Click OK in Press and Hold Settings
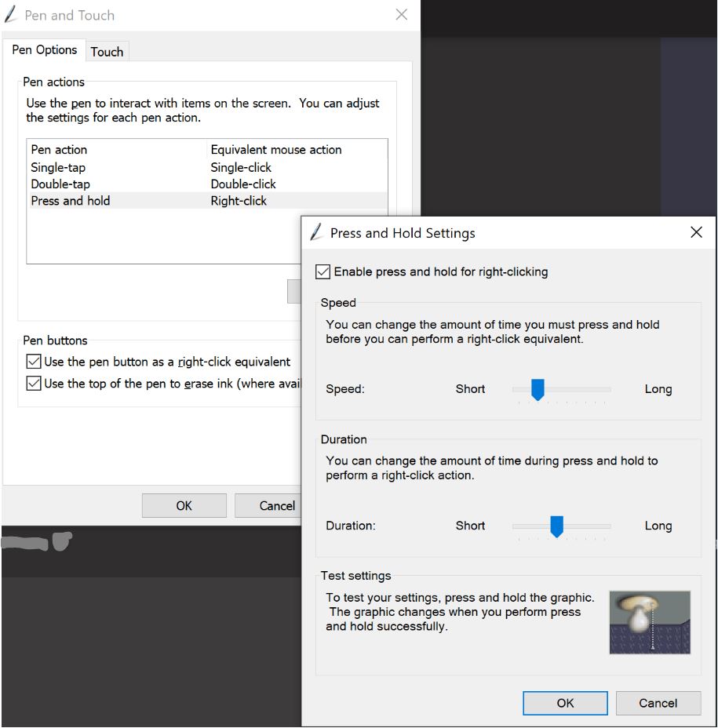 (565, 703)
